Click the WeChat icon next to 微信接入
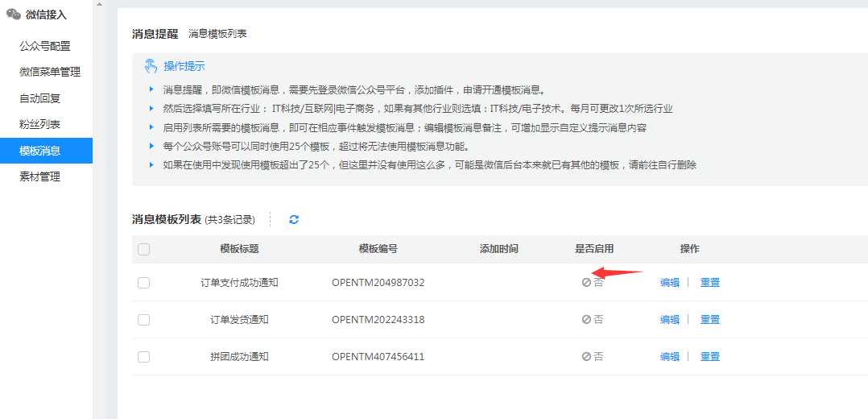Viewport: 868px width, 419px height. [x=14, y=15]
